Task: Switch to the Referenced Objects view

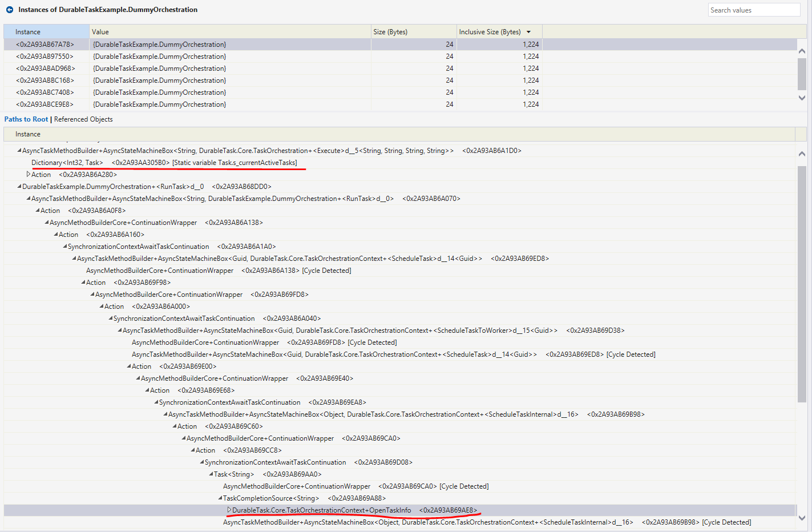Action: pyautogui.click(x=83, y=119)
